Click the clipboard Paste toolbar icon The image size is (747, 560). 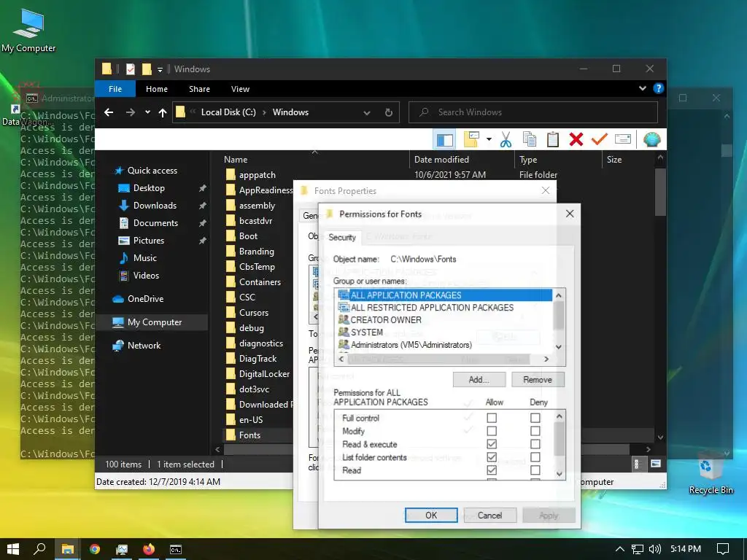(x=553, y=139)
